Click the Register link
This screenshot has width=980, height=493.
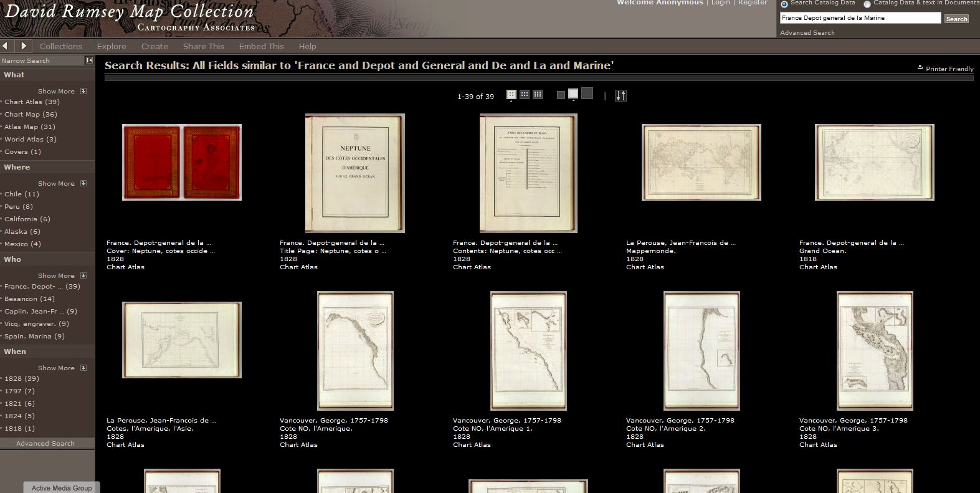[753, 2]
